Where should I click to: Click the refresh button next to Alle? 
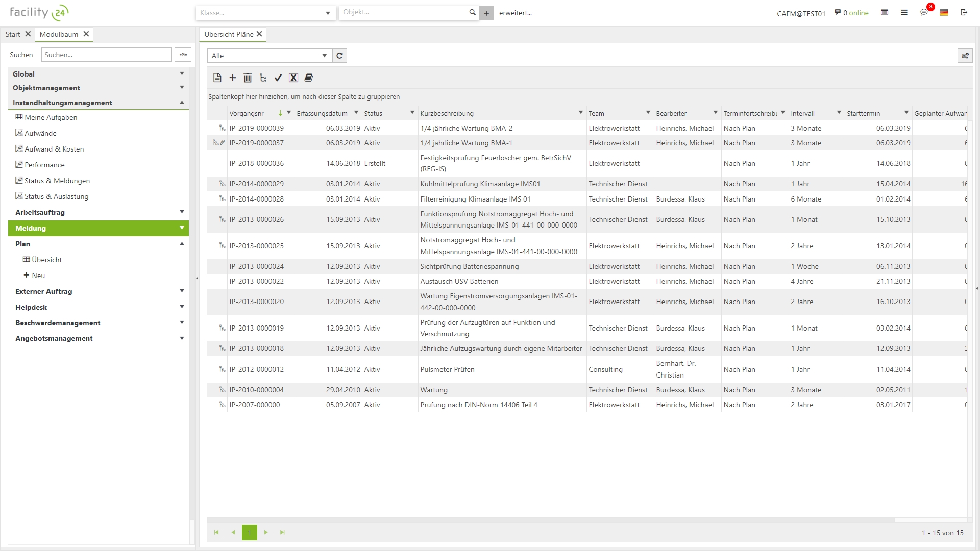click(339, 56)
